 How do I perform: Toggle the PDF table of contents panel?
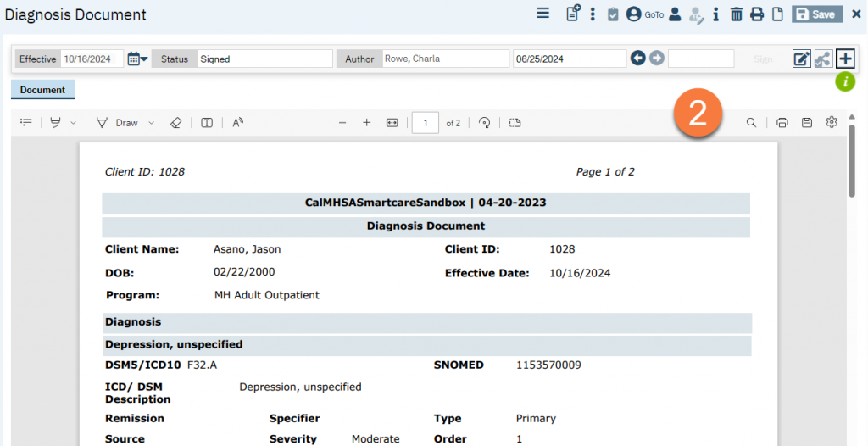(26, 123)
